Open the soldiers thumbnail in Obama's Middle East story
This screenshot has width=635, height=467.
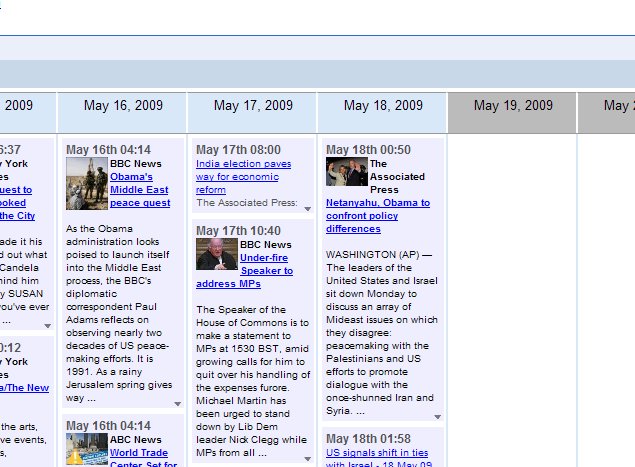[86, 184]
